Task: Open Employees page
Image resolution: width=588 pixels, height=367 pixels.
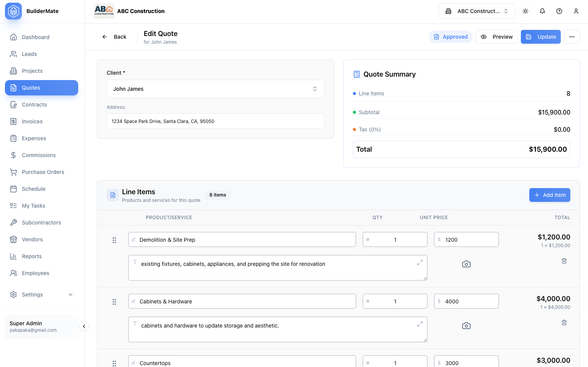Action: 41,273
